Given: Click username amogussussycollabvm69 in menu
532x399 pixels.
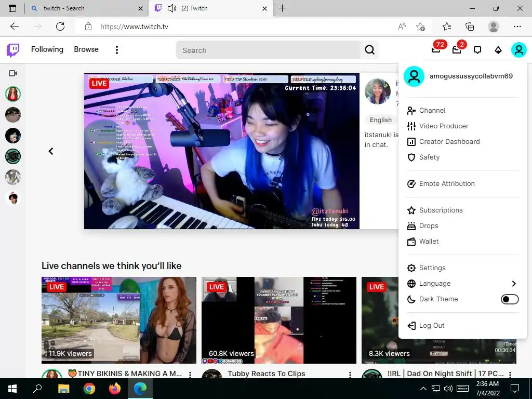Looking at the screenshot, I should pyautogui.click(x=471, y=76).
